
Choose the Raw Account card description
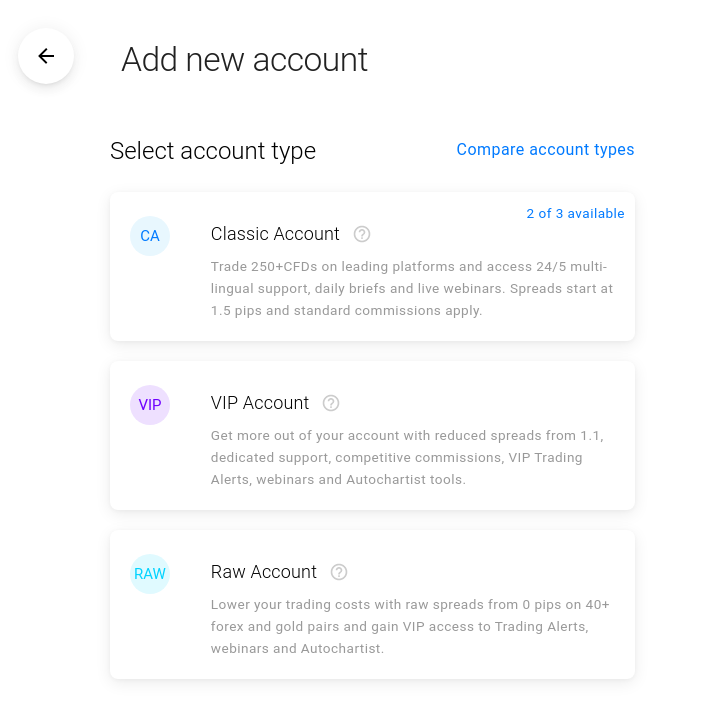(x=410, y=626)
